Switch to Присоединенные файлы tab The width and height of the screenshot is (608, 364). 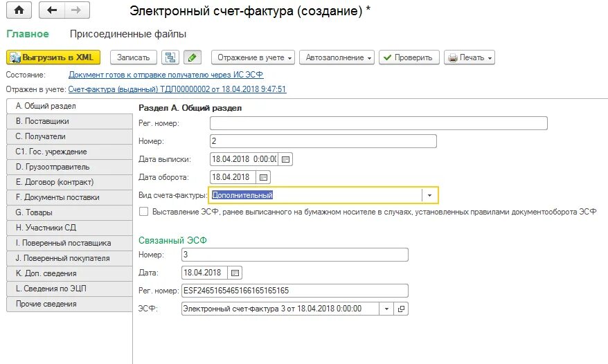128,34
